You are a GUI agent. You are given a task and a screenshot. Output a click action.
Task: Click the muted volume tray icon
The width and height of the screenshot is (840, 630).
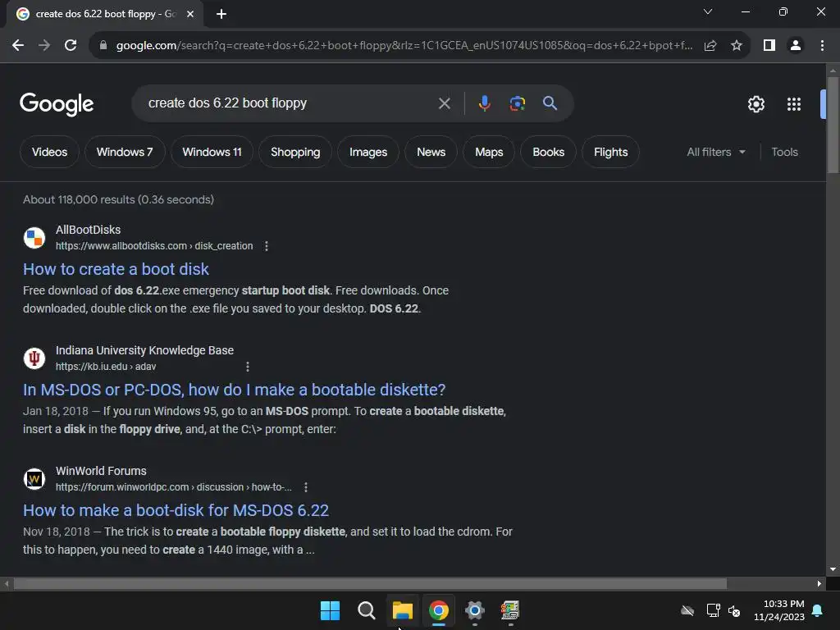coord(734,610)
